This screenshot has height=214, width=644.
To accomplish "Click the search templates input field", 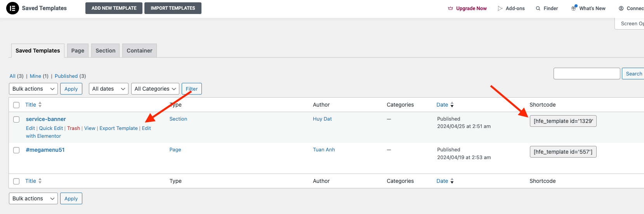I will (x=587, y=74).
